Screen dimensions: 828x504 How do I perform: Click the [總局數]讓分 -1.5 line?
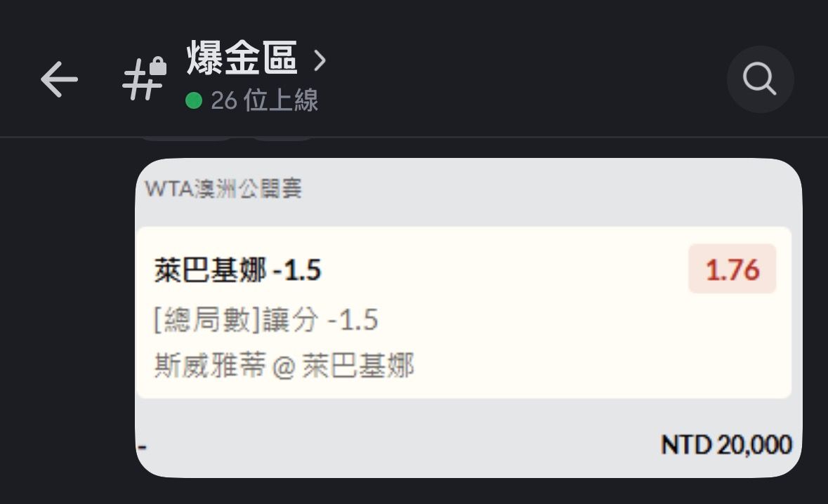[x=266, y=320]
